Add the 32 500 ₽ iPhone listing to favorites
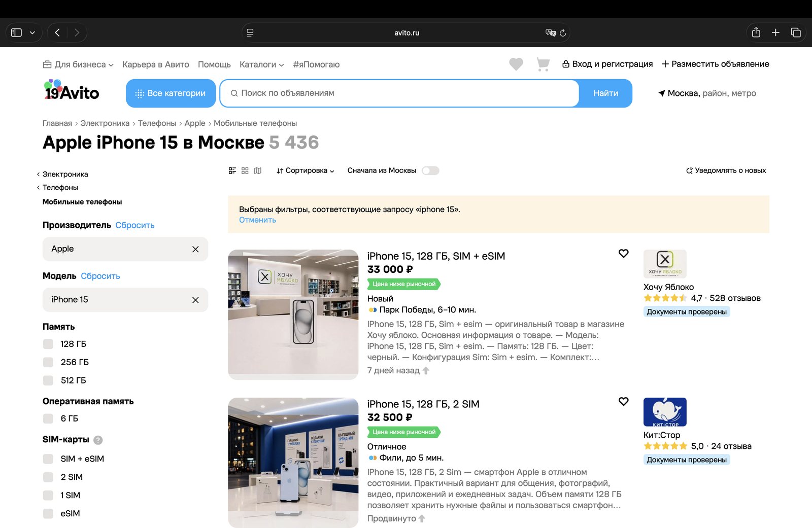This screenshot has width=812, height=528. (x=624, y=402)
